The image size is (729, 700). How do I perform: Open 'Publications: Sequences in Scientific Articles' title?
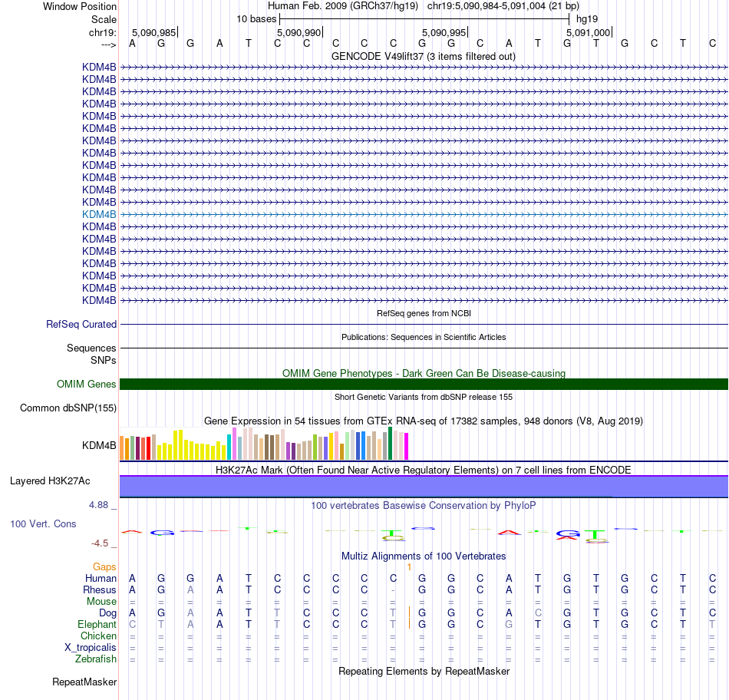424,337
